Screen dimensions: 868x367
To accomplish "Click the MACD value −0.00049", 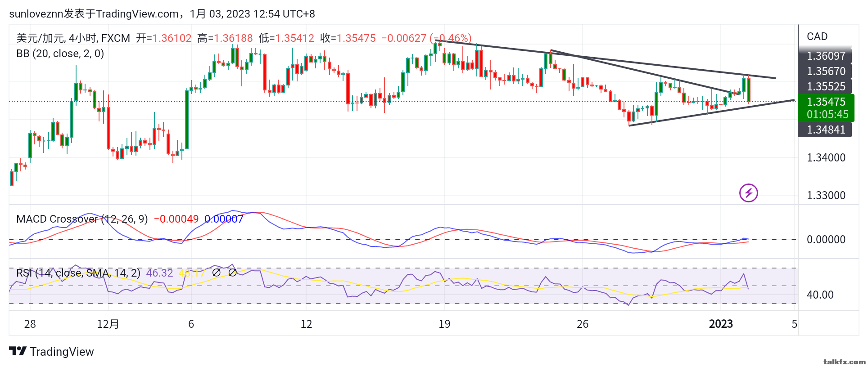I will pyautogui.click(x=176, y=219).
